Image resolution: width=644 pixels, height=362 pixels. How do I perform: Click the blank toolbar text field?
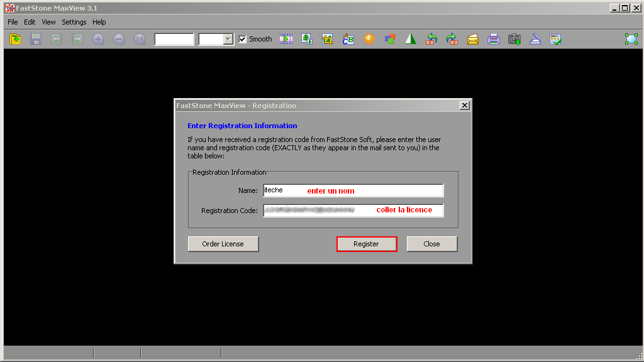coord(174,39)
